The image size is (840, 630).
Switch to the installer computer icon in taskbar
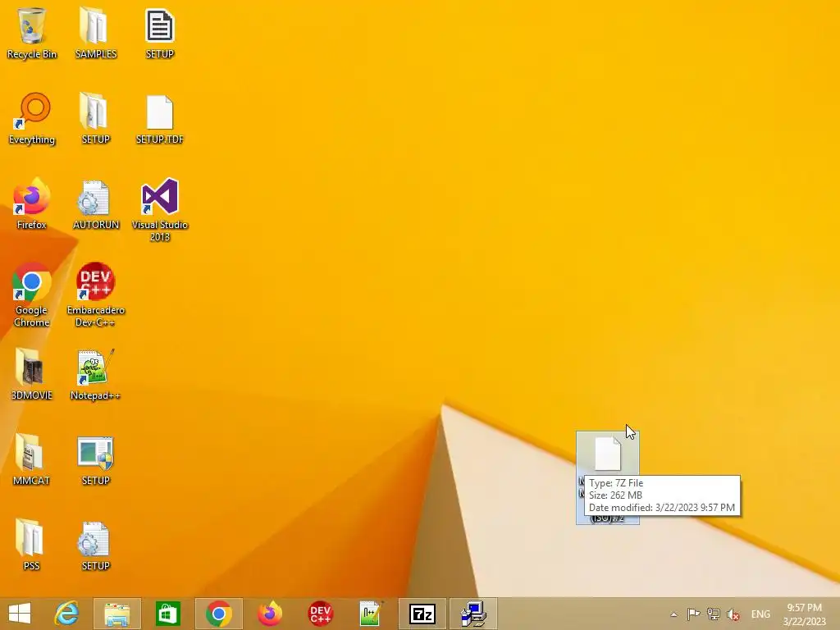coord(473,614)
